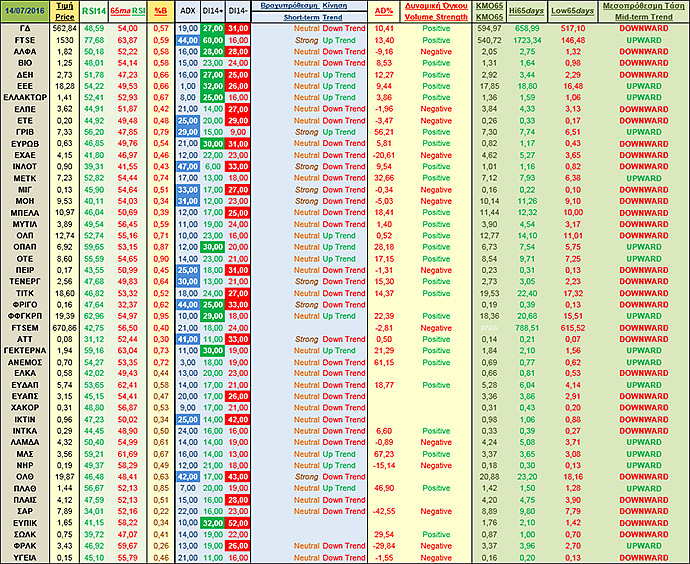Click the ΟΠΑΠ ticker row label

point(25,247)
